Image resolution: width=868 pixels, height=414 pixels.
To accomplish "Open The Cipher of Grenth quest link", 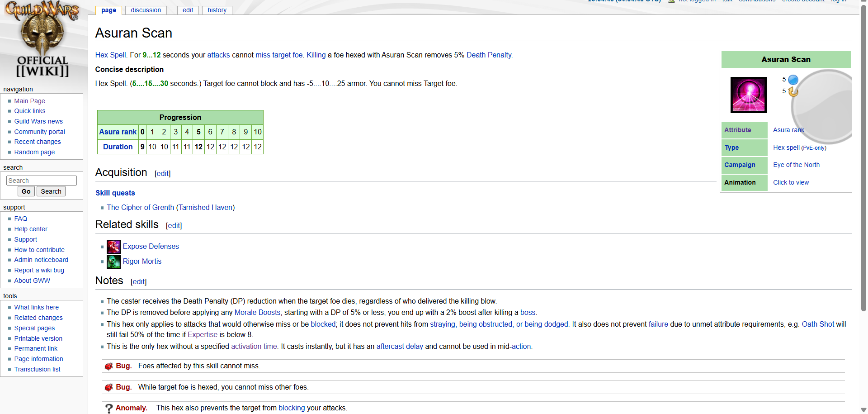I will coord(140,207).
